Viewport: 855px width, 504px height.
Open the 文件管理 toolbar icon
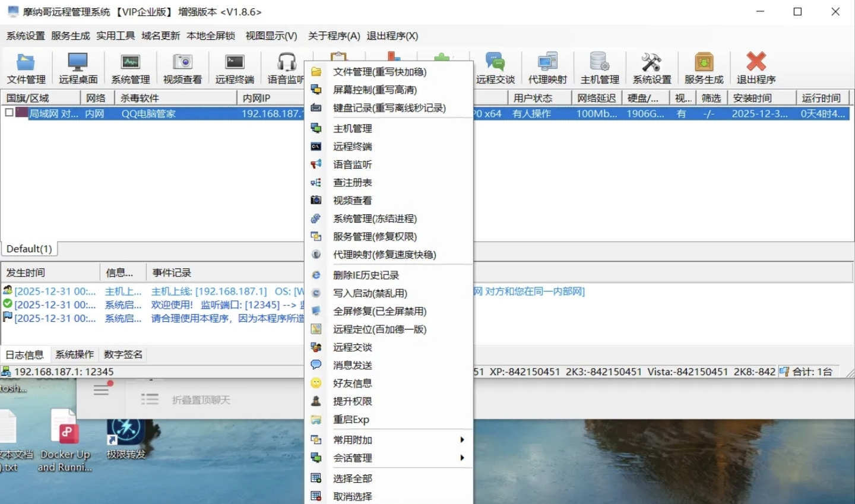click(x=26, y=66)
